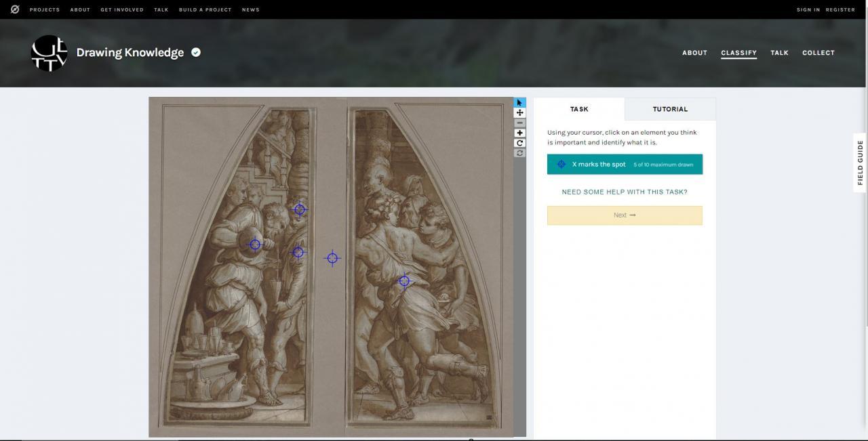This screenshot has height=441, width=868.
Task: Select the pan/move image tool
Action: [x=519, y=113]
